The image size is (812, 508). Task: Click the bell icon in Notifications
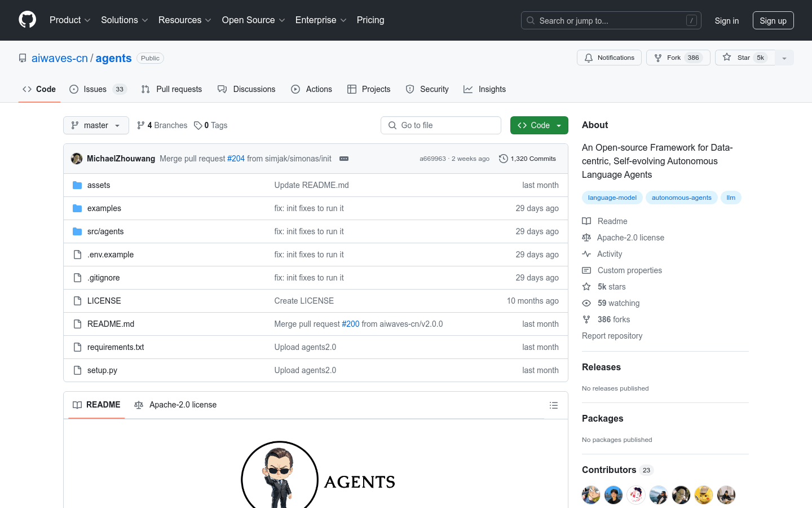589,58
